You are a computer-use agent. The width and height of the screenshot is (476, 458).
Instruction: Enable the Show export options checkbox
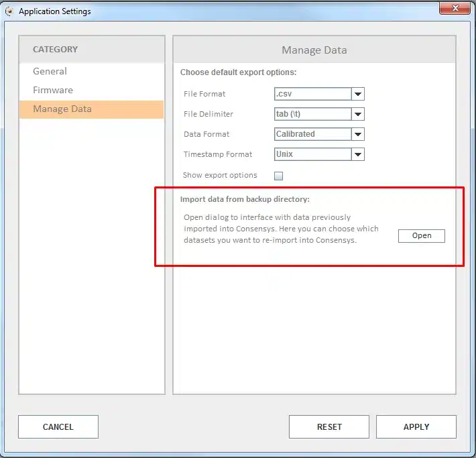[278, 176]
